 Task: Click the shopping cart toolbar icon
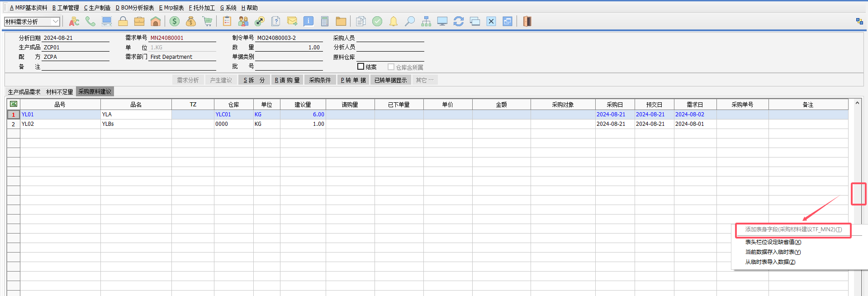tap(207, 21)
